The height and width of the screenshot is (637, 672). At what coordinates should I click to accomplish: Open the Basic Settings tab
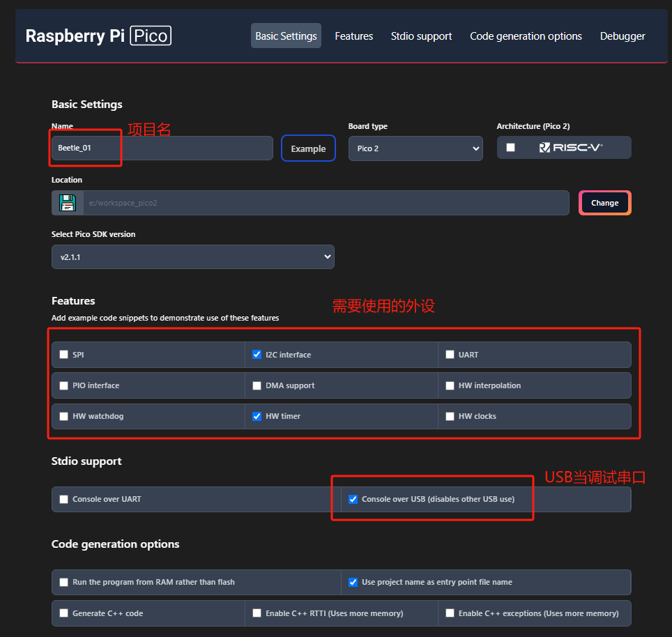[286, 36]
